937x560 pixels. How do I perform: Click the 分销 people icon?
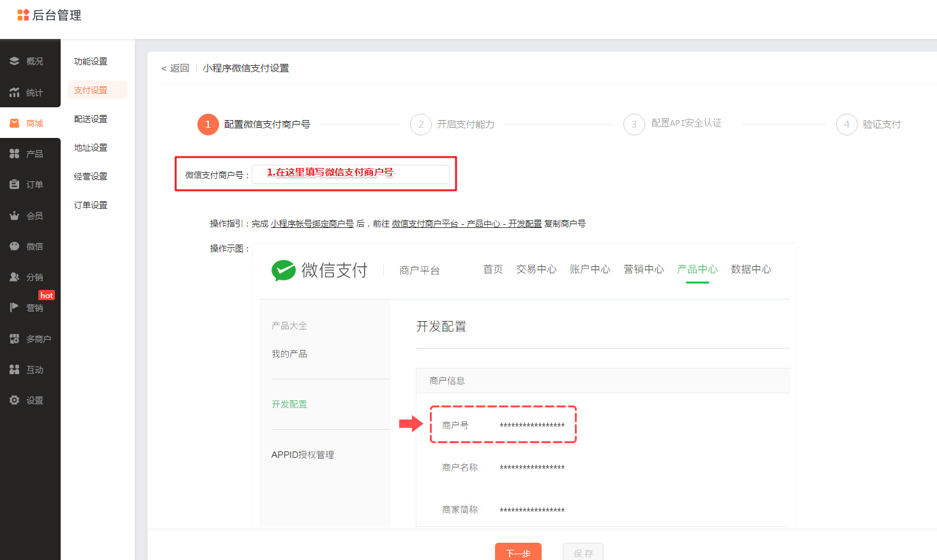point(14,277)
